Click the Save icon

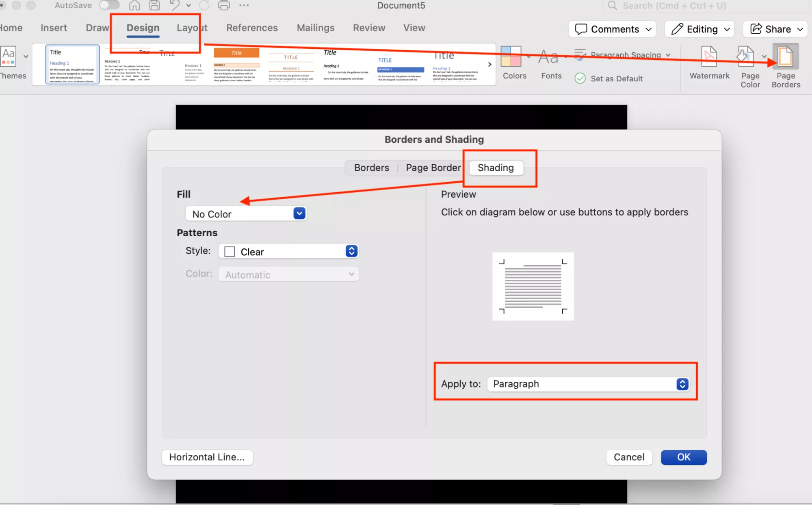point(154,5)
